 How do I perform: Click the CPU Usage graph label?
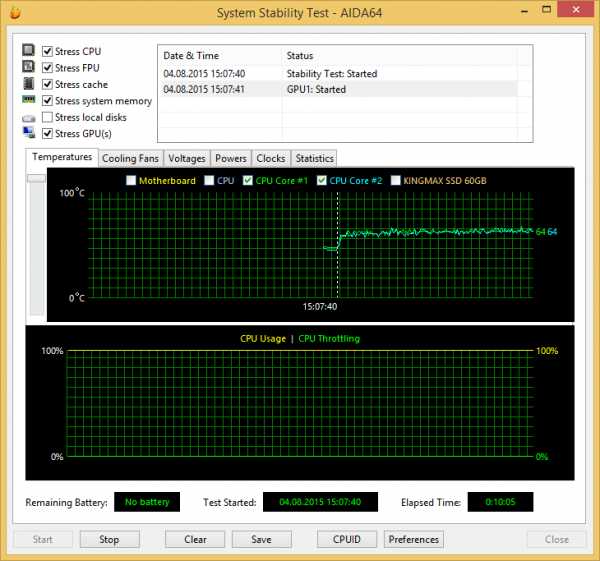(263, 339)
